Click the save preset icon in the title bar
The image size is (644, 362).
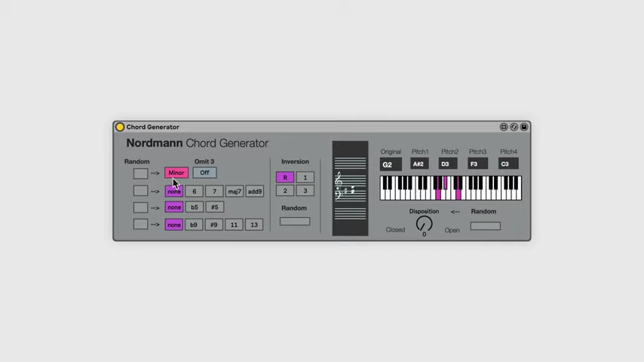(524, 127)
